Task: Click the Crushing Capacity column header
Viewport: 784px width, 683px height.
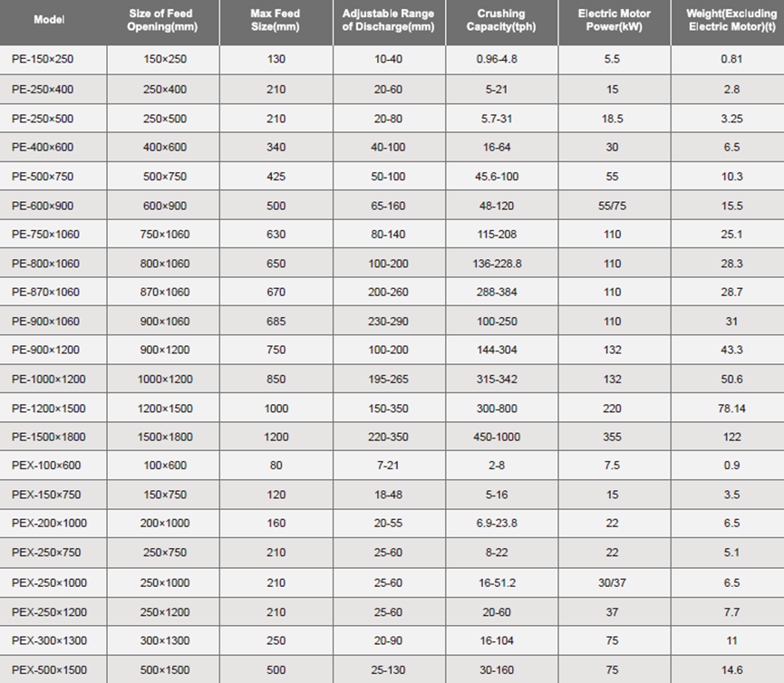Action: (501, 20)
